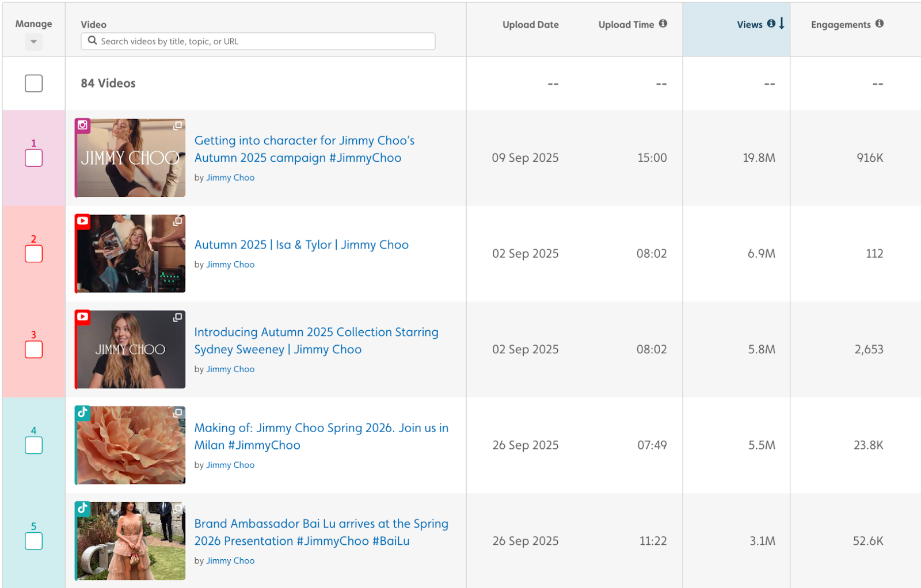Sort by Upload Date column header
The width and height of the screenshot is (921, 588).
point(530,25)
